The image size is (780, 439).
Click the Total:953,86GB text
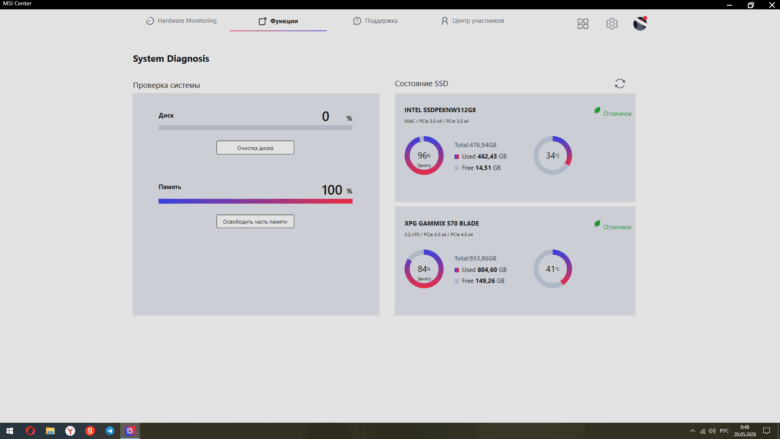(475, 258)
